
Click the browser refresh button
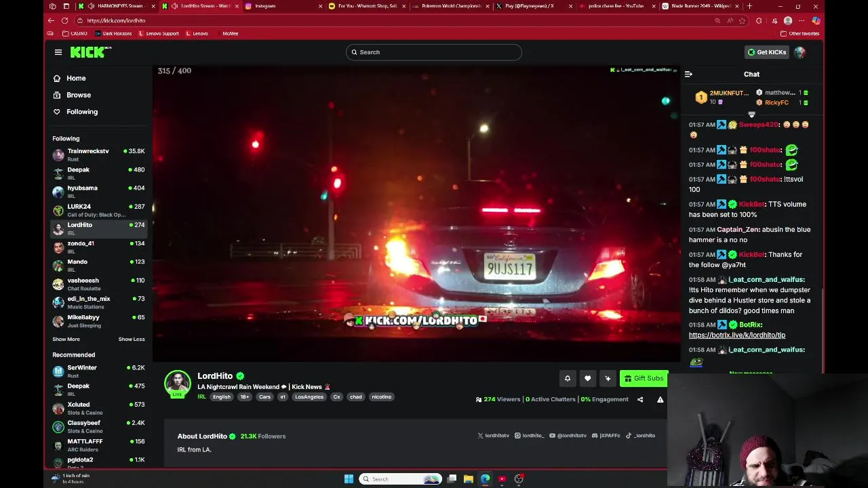[64, 20]
